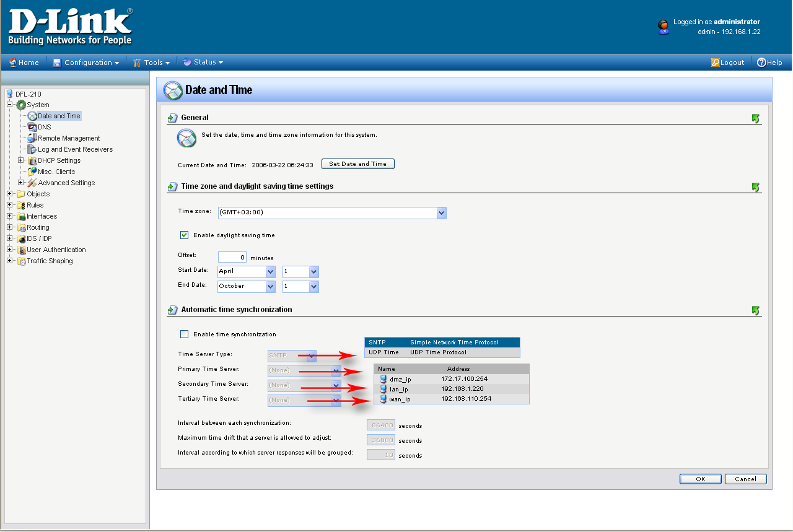Click the DFL-210 device icon in the tree
Viewport: 793px width, 532px height.
pyautogui.click(x=9, y=94)
